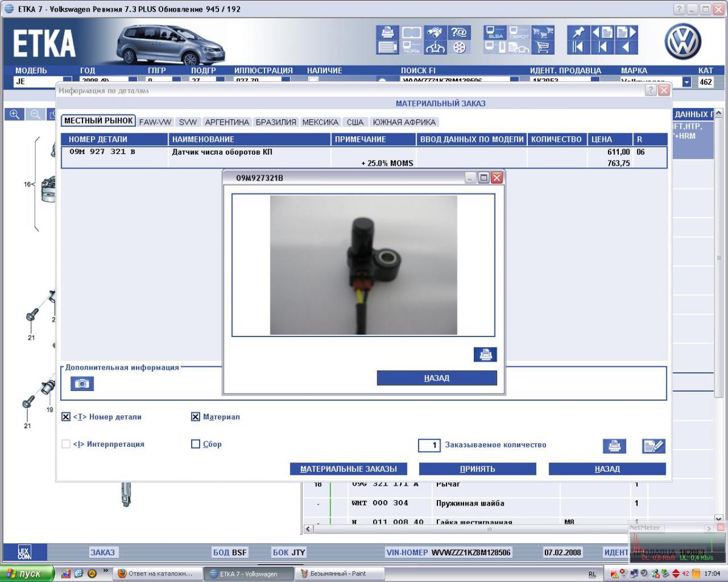The height and width of the screenshot is (582, 728).
Task: Select part number 09M 927 321 B row
Action: tap(364, 158)
